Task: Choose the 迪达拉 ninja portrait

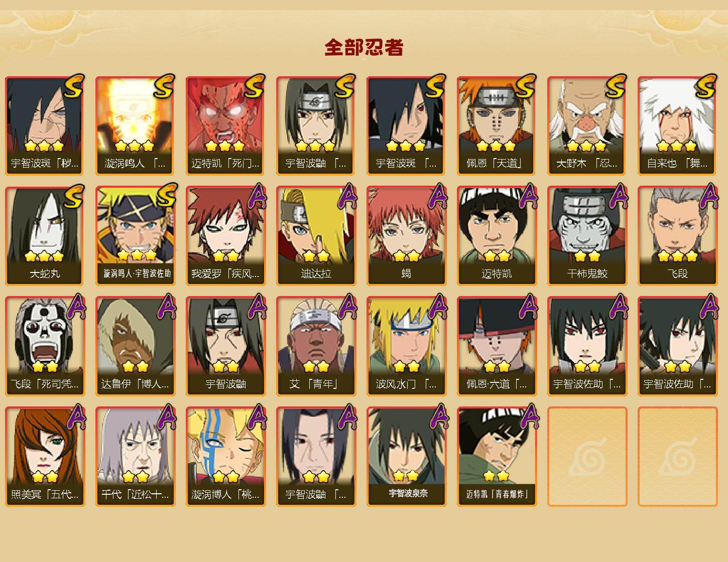Action: (x=316, y=236)
